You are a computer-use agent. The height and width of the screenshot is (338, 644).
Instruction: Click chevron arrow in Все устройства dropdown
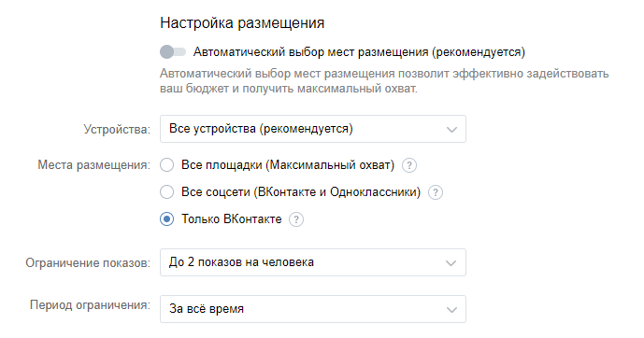(x=451, y=130)
